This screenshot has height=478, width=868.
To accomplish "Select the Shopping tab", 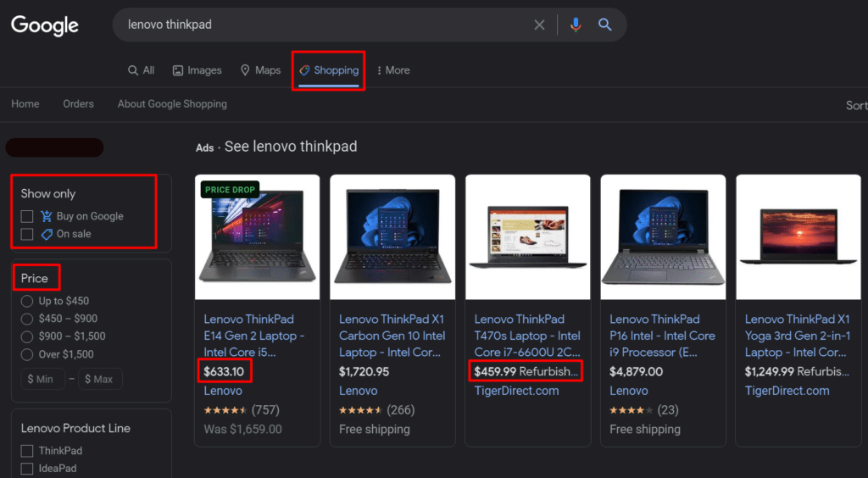I will [329, 70].
